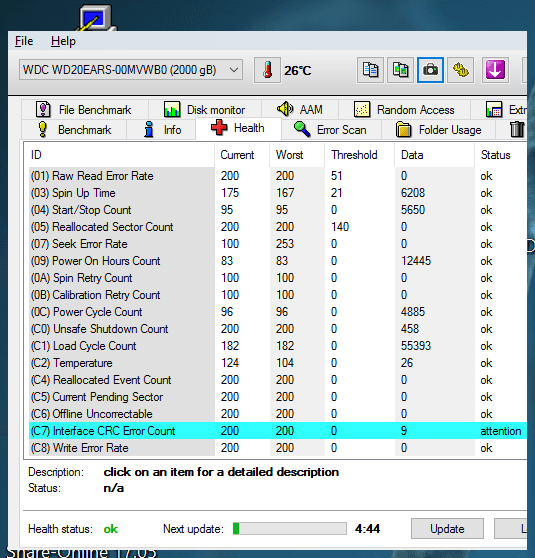Select the (05) Reallocated Sector Count row

(x=278, y=227)
